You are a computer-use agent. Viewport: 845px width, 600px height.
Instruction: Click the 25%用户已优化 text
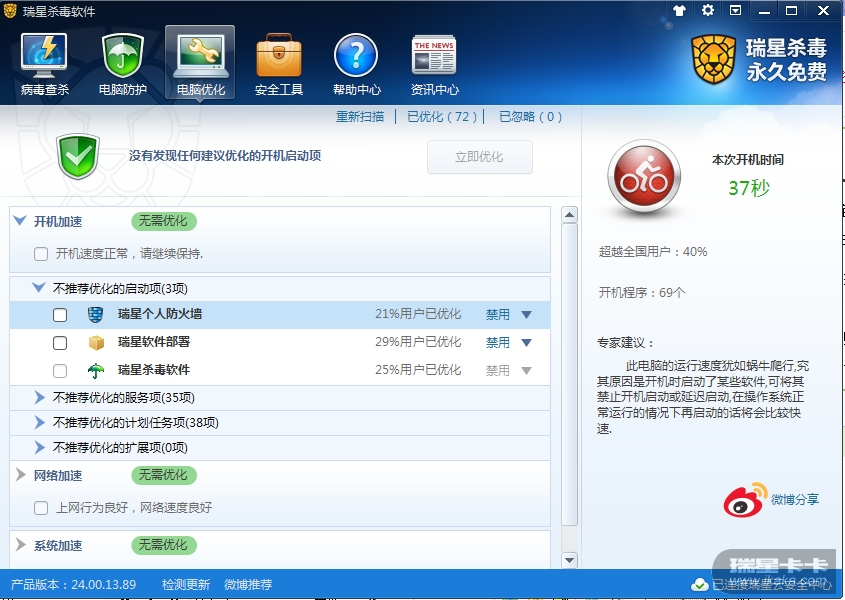[418, 370]
